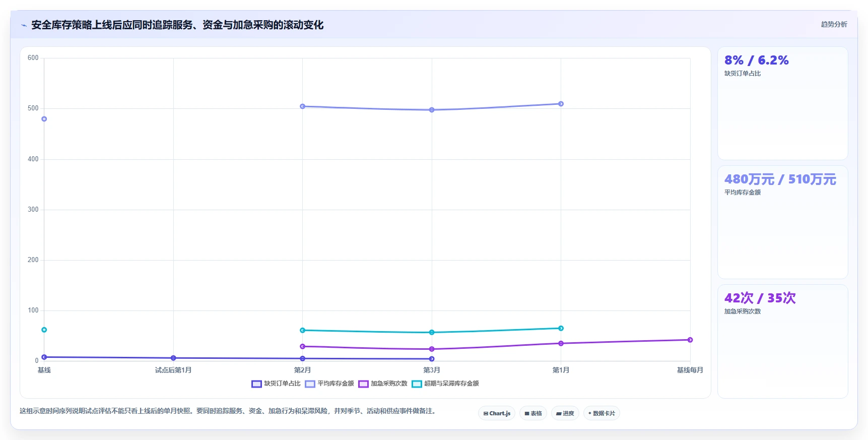Click the 超期与呆滞库存金额 point at 第1月
868x440 pixels.
point(561,328)
